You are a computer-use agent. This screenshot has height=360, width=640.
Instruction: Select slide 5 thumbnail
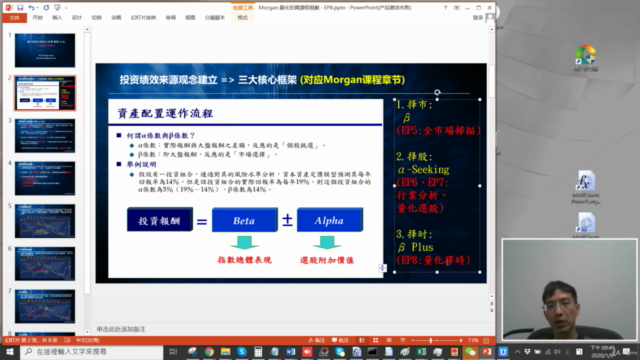pyautogui.click(x=45, y=221)
